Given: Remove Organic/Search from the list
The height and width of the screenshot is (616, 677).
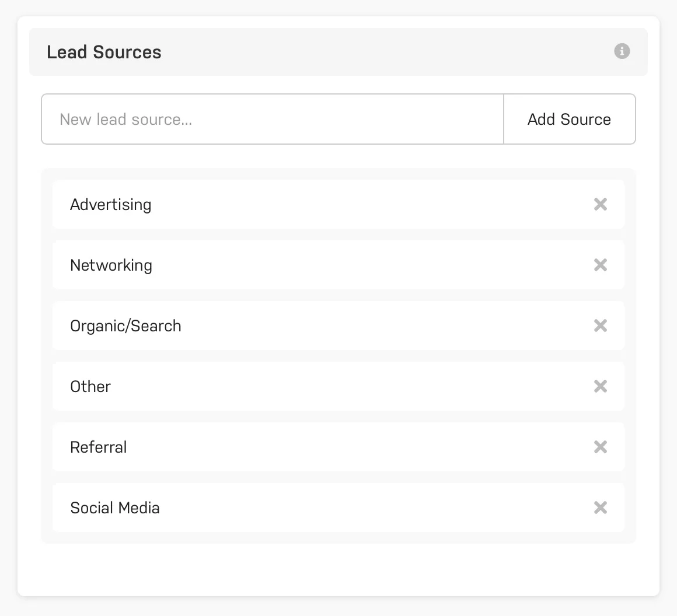Looking at the screenshot, I should tap(601, 325).
